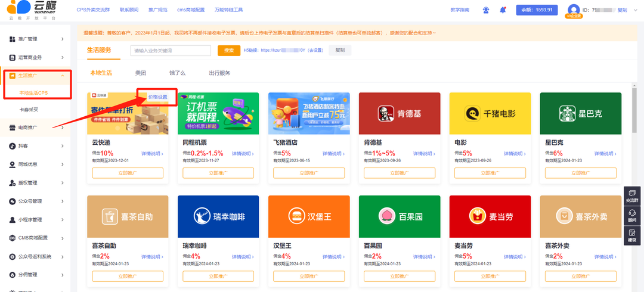Image resolution: width=644 pixels, height=292 pixels.
Task: Click 立即推广 under 云快递
Action: click(x=128, y=173)
